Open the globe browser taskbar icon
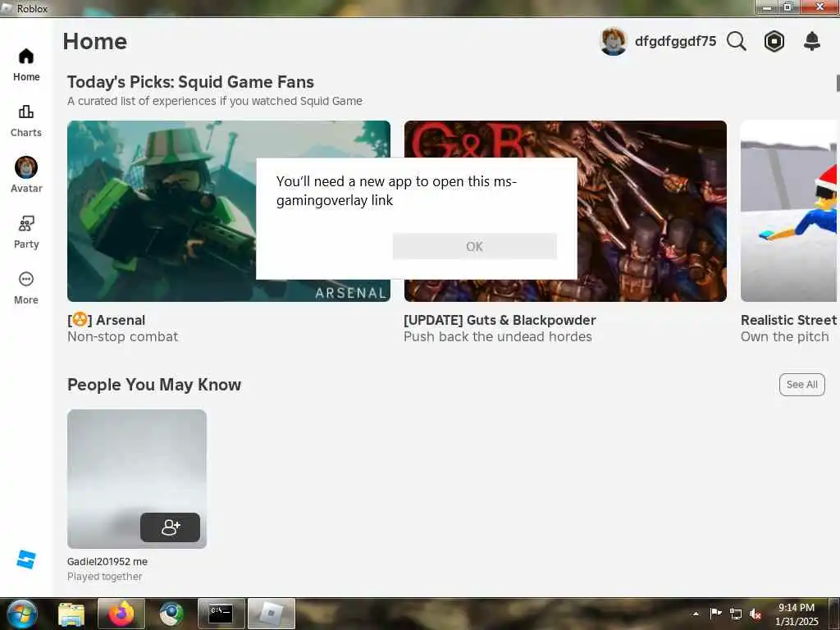The image size is (840, 630). point(171,614)
